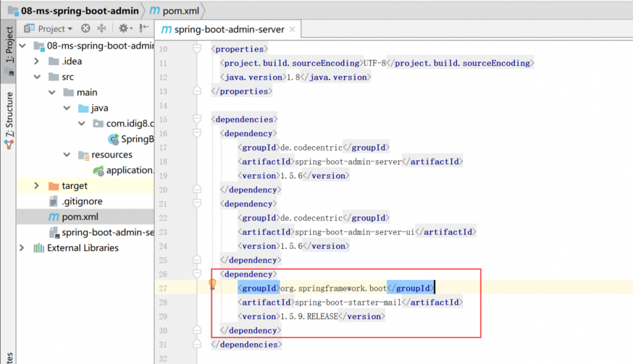
Task: Collapse the com.idig8 package
Action: click(82, 123)
